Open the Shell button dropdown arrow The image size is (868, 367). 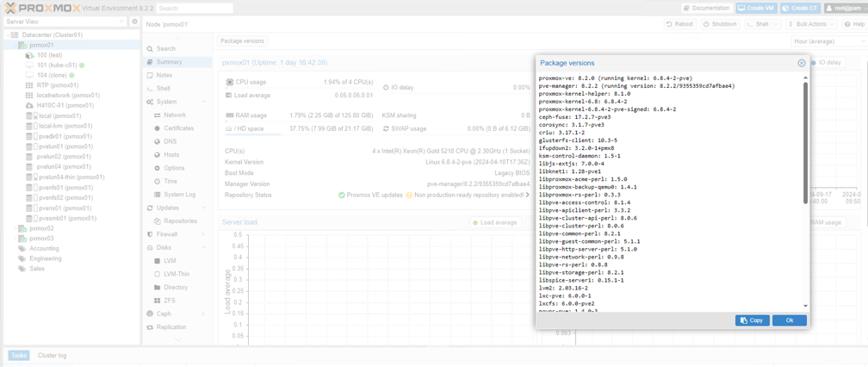pos(776,24)
